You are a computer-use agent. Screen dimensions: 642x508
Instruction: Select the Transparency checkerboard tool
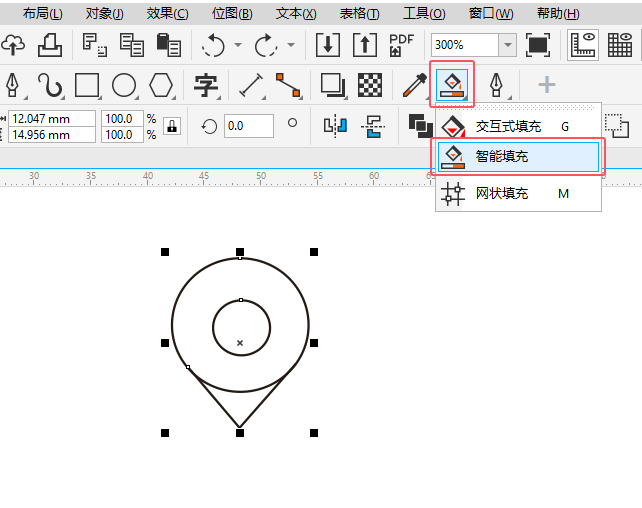370,85
